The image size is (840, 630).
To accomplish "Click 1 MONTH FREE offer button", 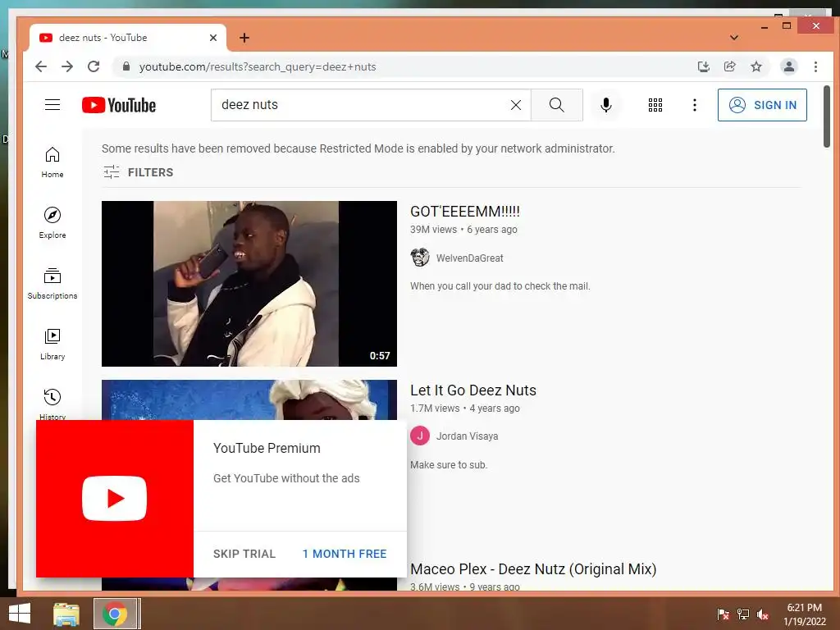I will (345, 554).
